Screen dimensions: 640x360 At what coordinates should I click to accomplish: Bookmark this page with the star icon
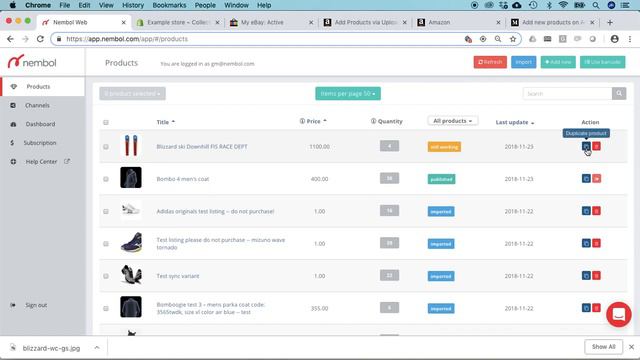[x=513, y=39]
